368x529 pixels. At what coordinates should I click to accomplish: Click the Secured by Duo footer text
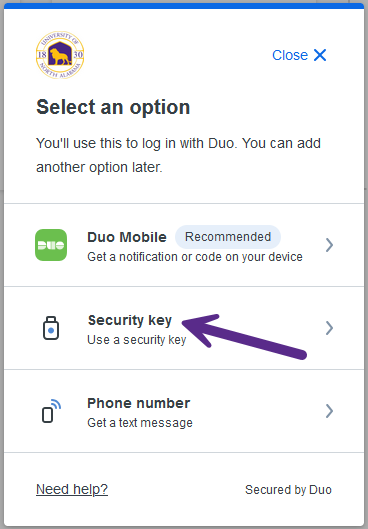pos(288,490)
